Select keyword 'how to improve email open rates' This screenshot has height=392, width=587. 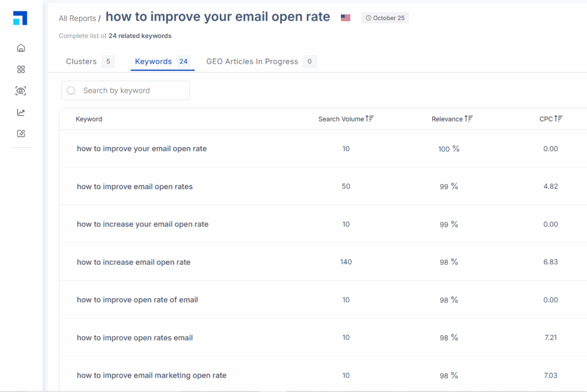tap(135, 186)
